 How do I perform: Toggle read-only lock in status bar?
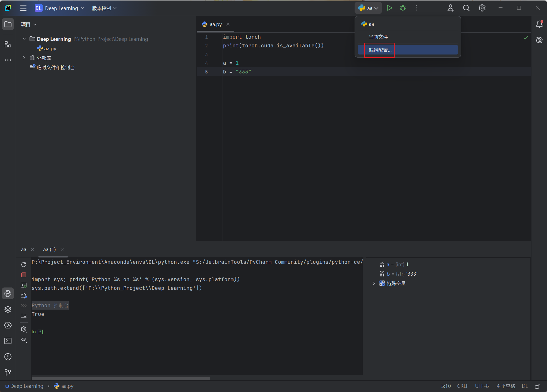click(538, 386)
